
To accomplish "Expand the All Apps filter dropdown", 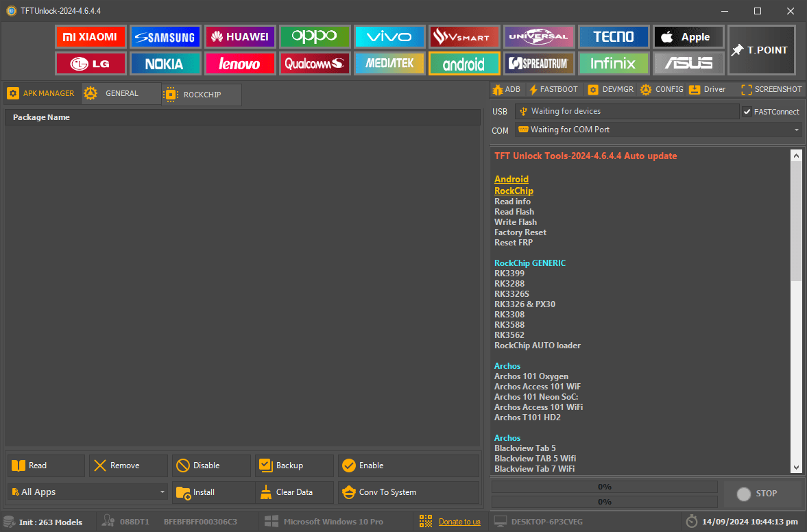I will pos(88,492).
